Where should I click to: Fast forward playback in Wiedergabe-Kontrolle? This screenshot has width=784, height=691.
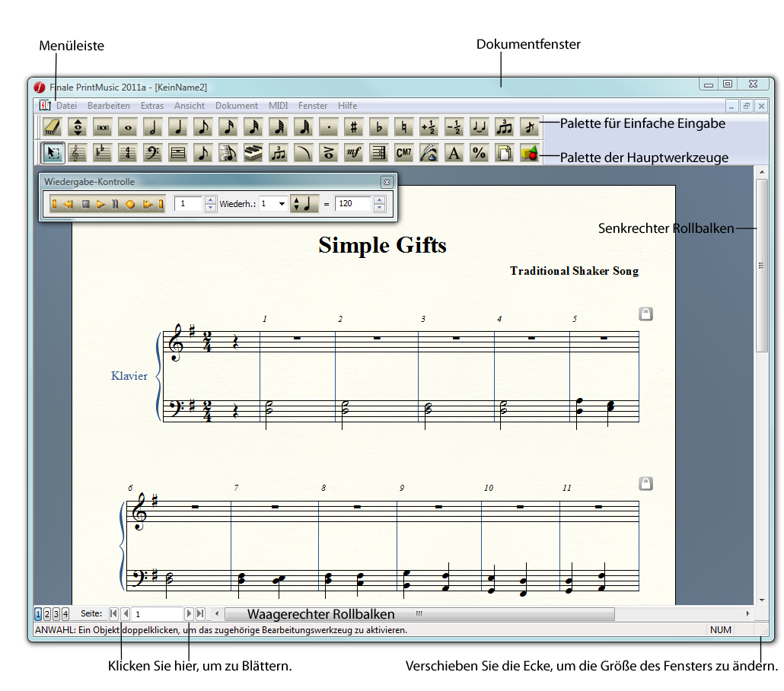pos(147,204)
